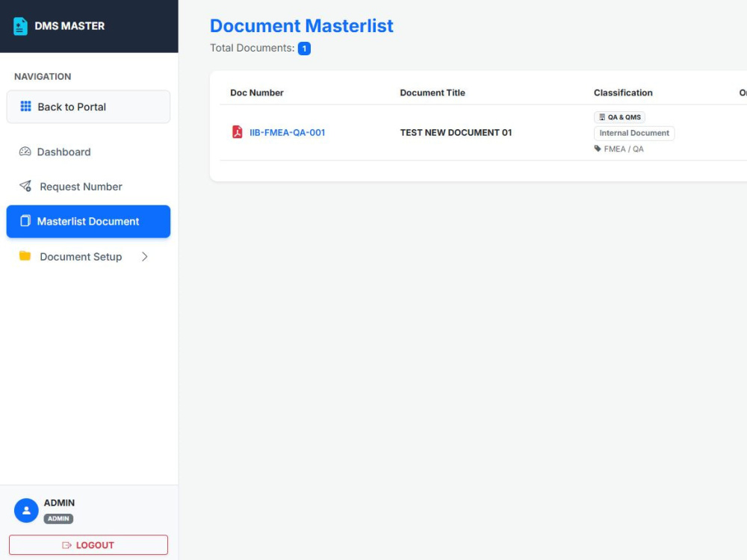This screenshot has width=747, height=560.
Task: Click the Classification column header
Action: coord(623,93)
